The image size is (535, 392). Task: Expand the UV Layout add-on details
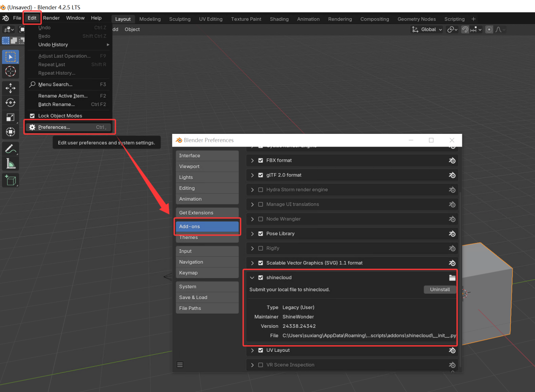253,350
